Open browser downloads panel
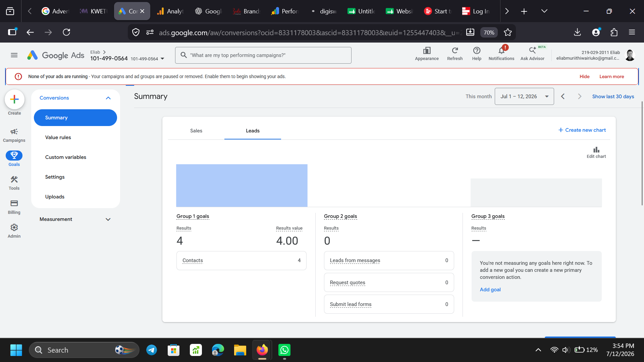Screen dimensions: 644x362 [577, 32]
